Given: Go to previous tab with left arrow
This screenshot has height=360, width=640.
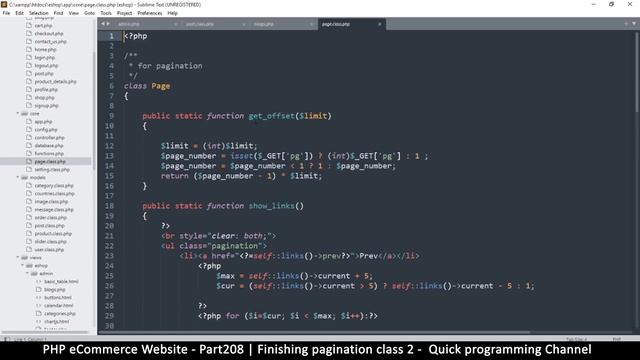Looking at the screenshot, I should (x=103, y=24).
